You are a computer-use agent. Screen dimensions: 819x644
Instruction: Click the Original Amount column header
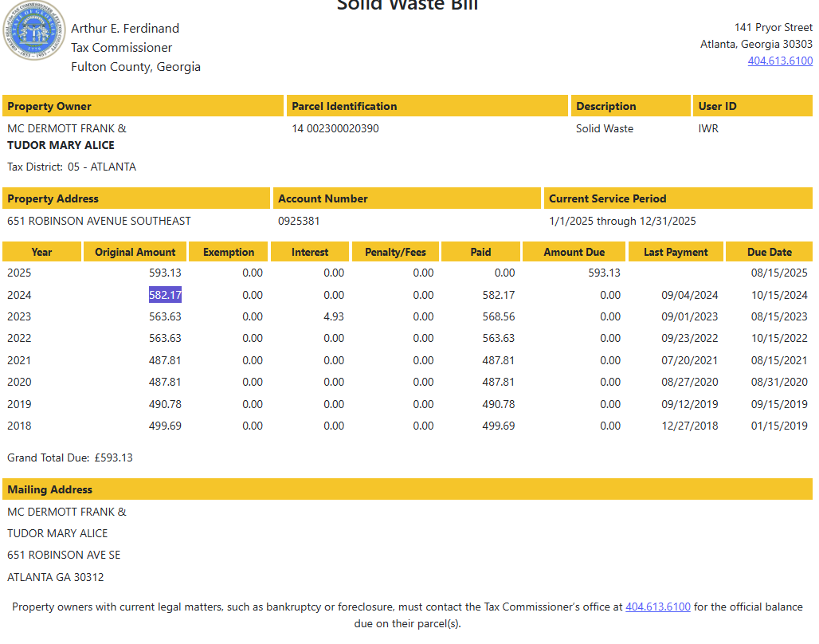coord(135,252)
